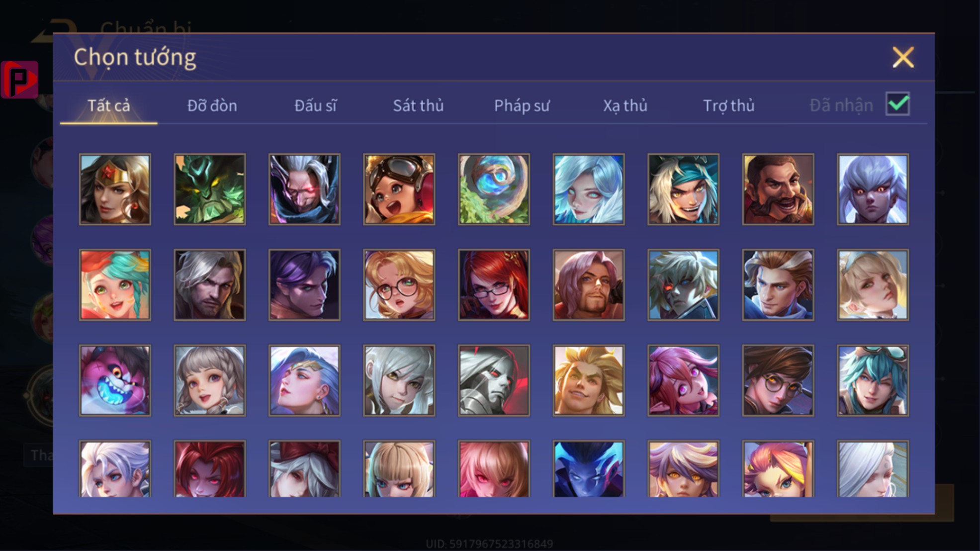Select the Wonder Woman hero portrait
Screen dimensions: 980x551
click(x=115, y=189)
